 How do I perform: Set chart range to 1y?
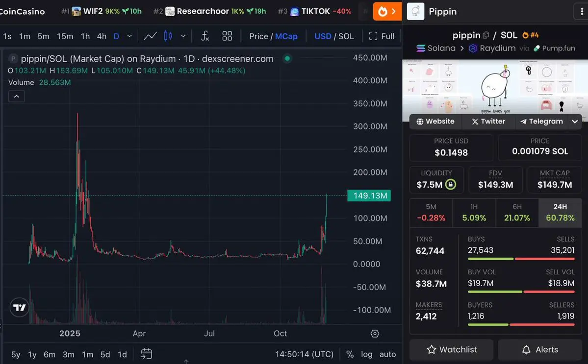pos(32,354)
